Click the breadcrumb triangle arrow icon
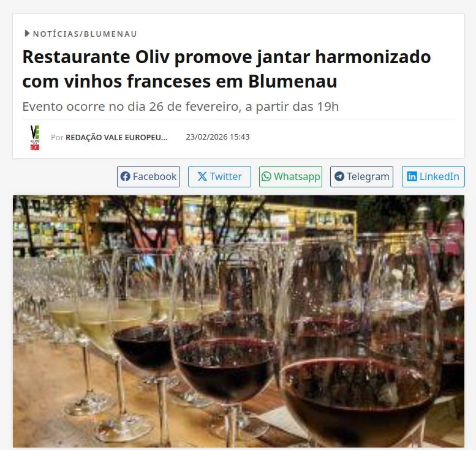The height and width of the screenshot is (450, 476). pyautogui.click(x=27, y=34)
